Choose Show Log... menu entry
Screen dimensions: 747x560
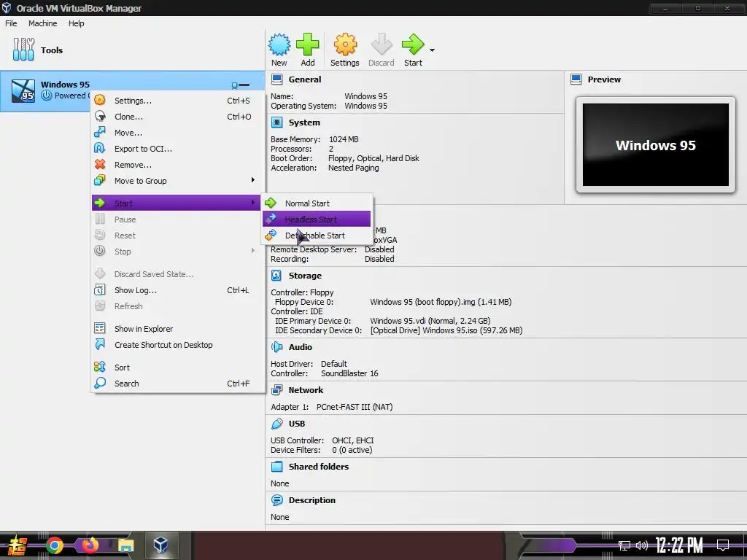178,290
